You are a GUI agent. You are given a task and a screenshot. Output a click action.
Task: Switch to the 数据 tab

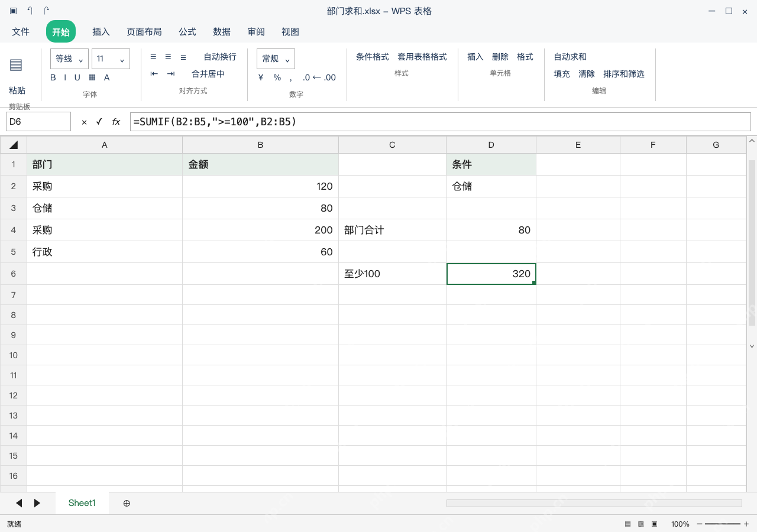point(222,31)
